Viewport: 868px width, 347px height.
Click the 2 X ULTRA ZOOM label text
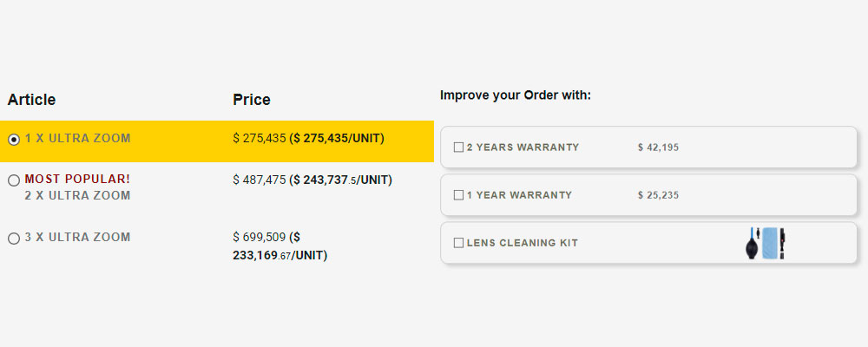[x=77, y=195]
